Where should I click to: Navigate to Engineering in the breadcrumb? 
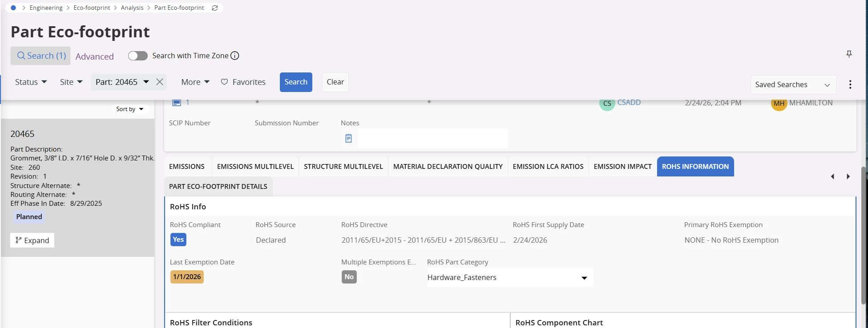(x=46, y=8)
